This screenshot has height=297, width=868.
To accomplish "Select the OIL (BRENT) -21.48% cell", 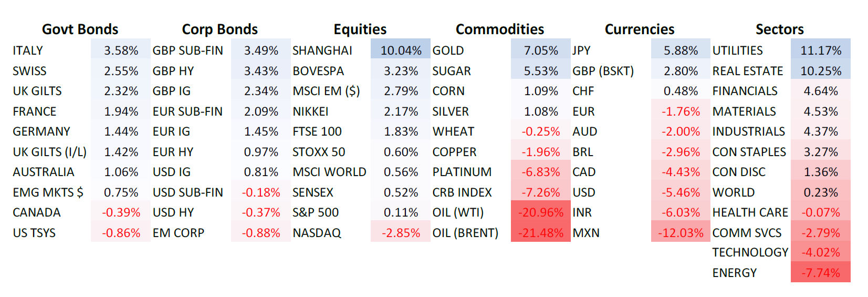I will point(540,233).
